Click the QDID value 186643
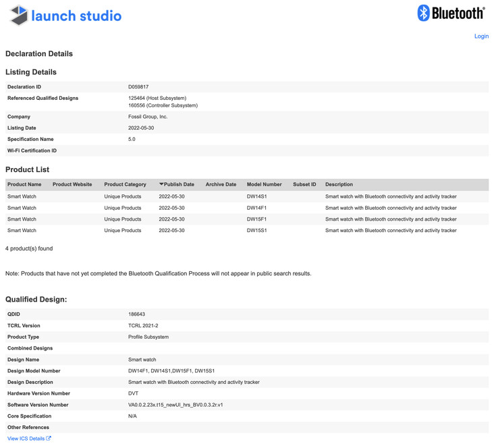The image size is (498, 448). [x=136, y=314]
